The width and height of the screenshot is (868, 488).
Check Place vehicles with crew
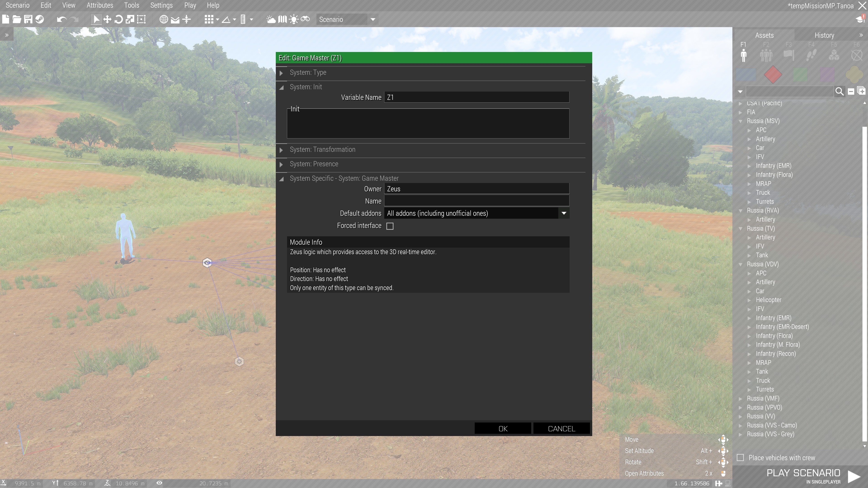point(740,457)
